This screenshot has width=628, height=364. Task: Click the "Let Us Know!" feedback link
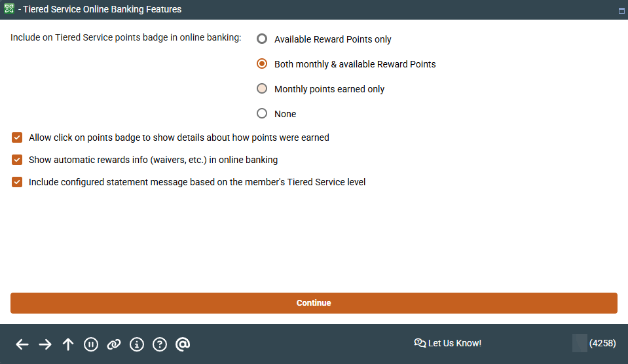coord(448,343)
